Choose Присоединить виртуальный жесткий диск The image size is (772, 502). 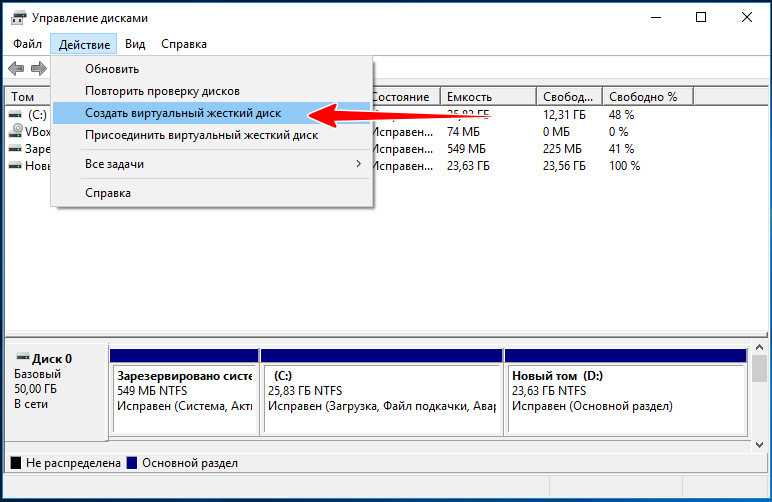tap(212, 135)
